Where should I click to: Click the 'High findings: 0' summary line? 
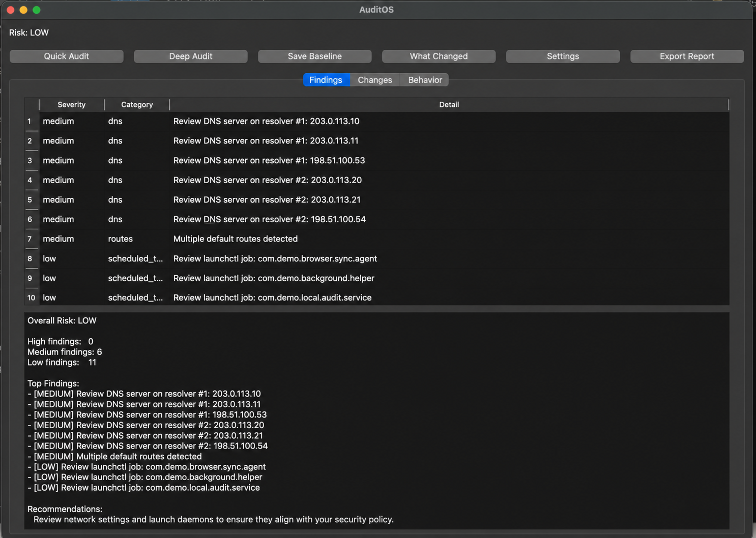(x=61, y=342)
